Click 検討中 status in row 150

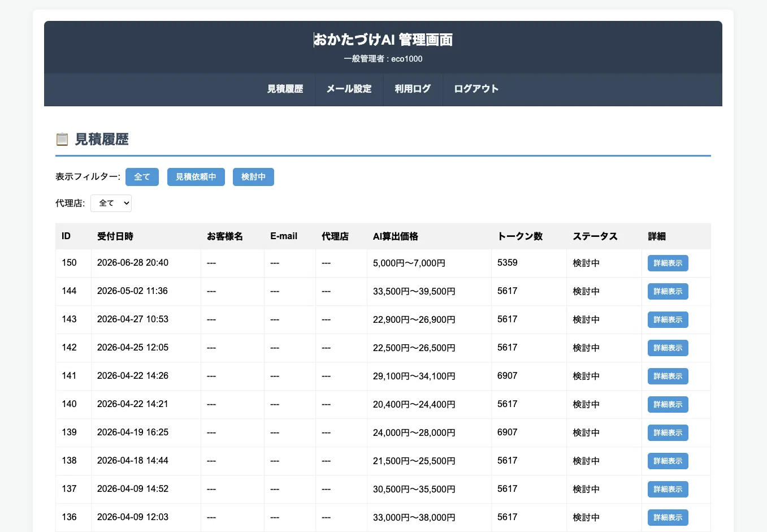tap(586, 263)
